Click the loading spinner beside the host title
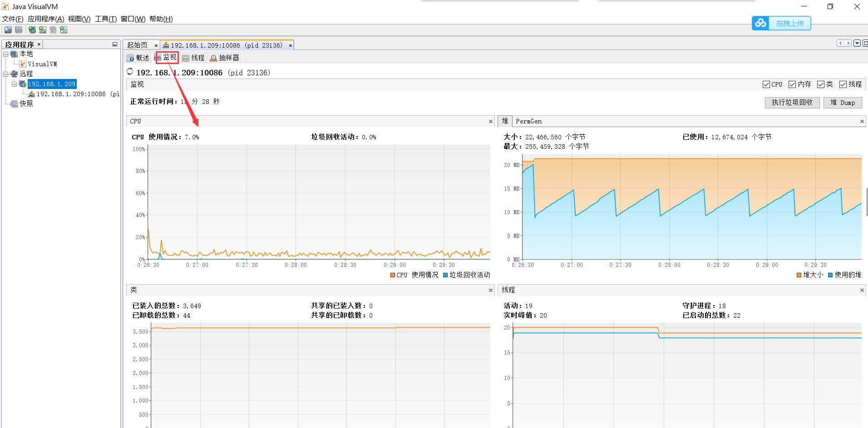 [130, 71]
